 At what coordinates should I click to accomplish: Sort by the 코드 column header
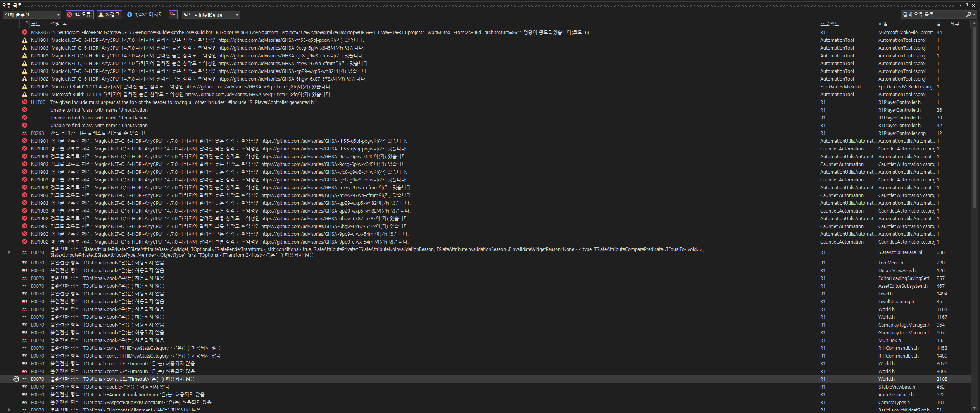(x=40, y=24)
